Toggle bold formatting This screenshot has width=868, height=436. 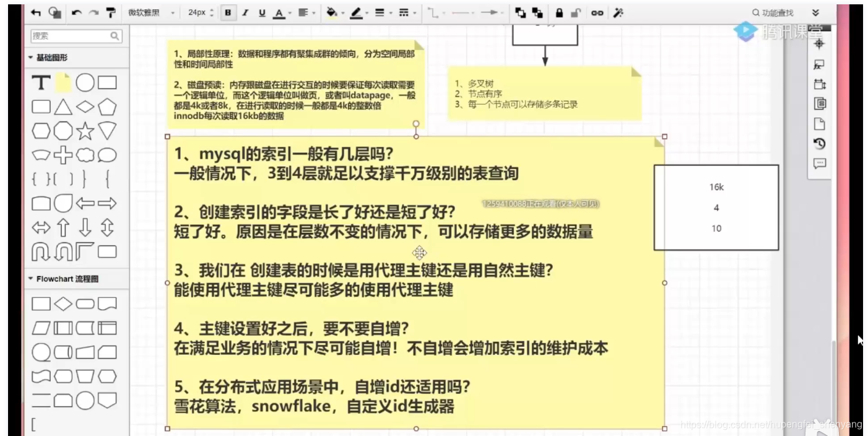click(x=228, y=12)
